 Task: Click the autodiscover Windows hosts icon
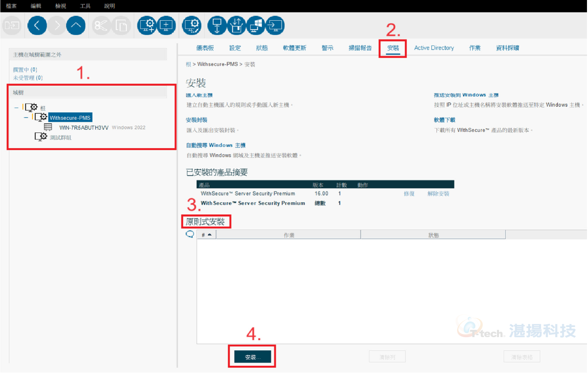[x=256, y=25]
